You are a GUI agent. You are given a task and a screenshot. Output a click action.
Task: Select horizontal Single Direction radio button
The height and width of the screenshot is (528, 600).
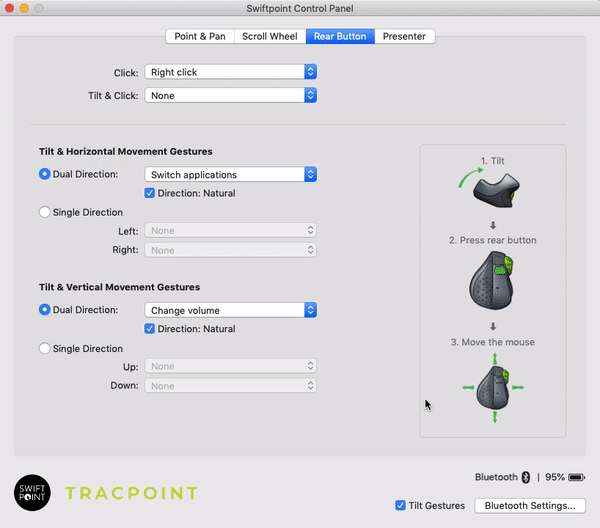pyautogui.click(x=45, y=212)
